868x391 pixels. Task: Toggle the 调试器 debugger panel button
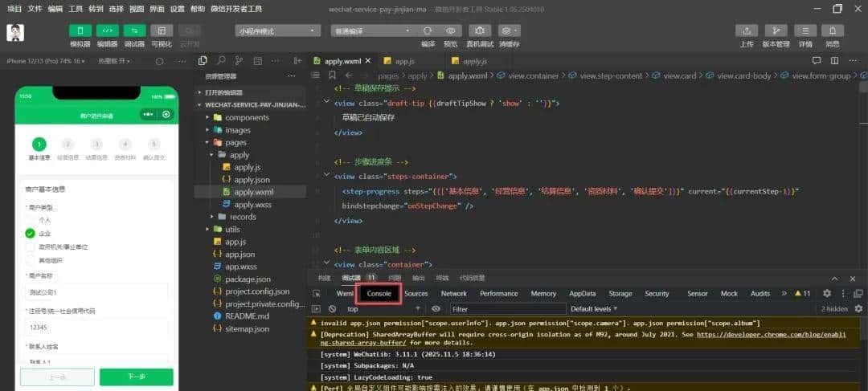click(x=134, y=31)
